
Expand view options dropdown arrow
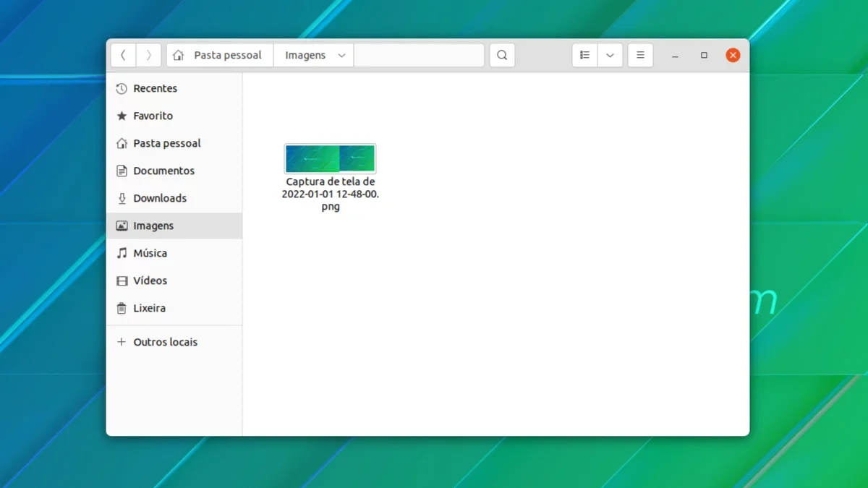coord(610,55)
